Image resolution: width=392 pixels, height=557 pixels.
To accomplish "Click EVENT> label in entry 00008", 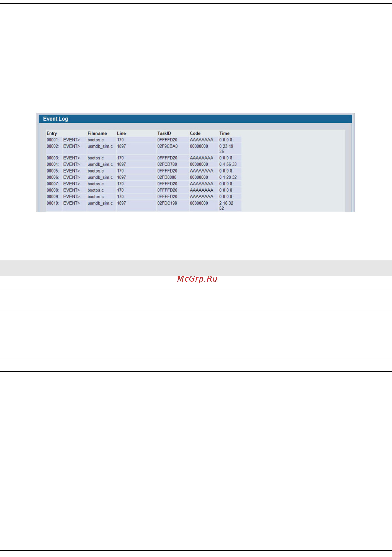I will click(x=72, y=190).
